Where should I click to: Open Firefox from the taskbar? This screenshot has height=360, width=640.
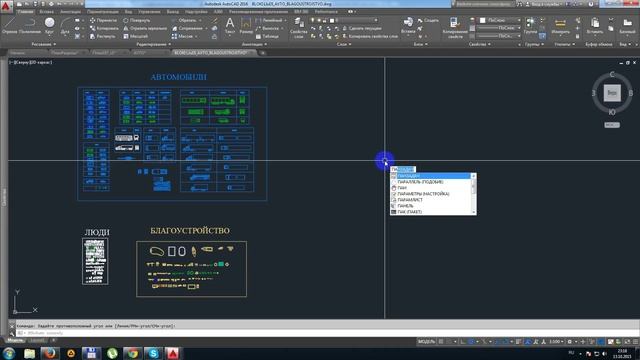click(x=50, y=353)
